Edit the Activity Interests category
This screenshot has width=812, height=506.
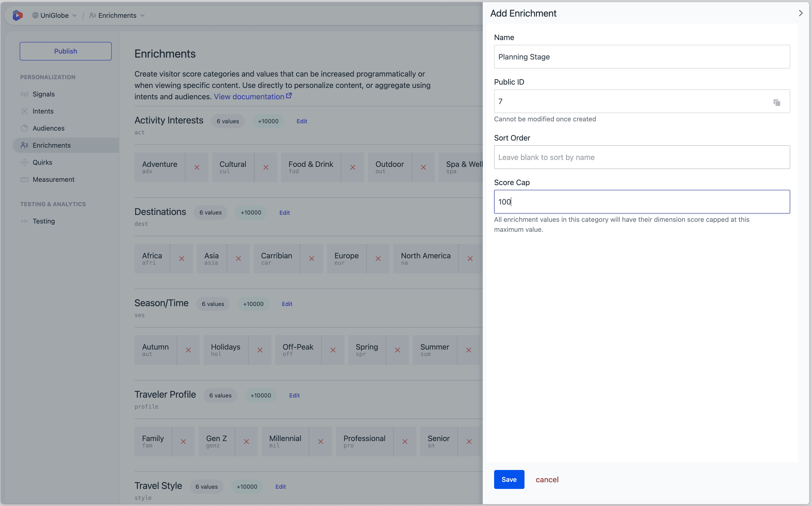(302, 121)
